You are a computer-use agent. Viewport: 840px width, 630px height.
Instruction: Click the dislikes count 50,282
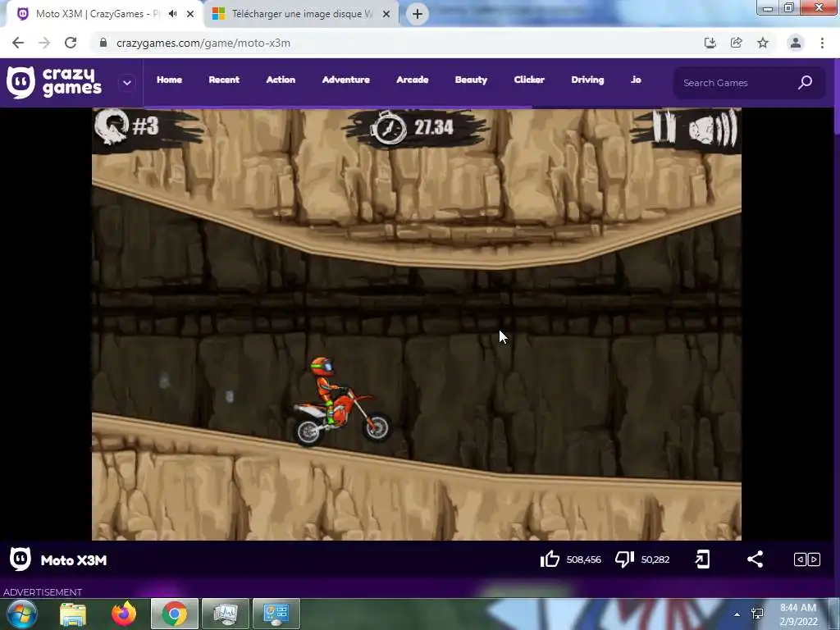(x=655, y=559)
